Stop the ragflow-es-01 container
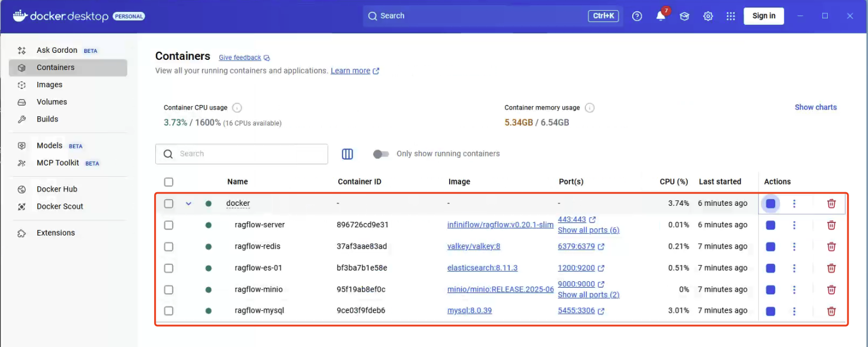This screenshot has height=347, width=868. coord(770,268)
